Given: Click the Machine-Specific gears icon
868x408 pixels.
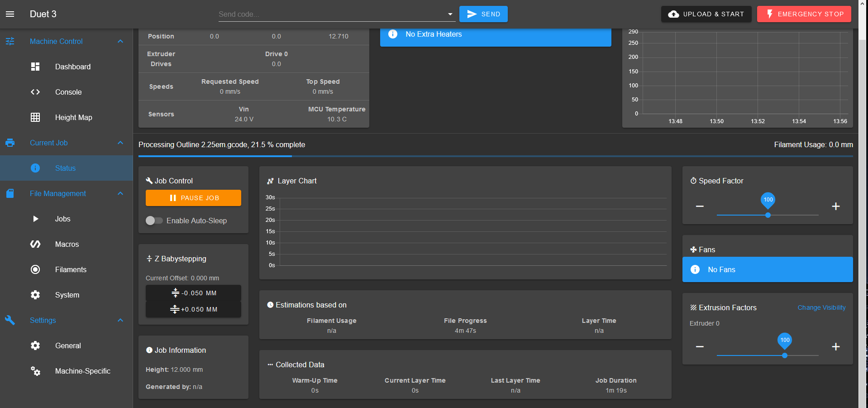Looking at the screenshot, I should click(35, 371).
